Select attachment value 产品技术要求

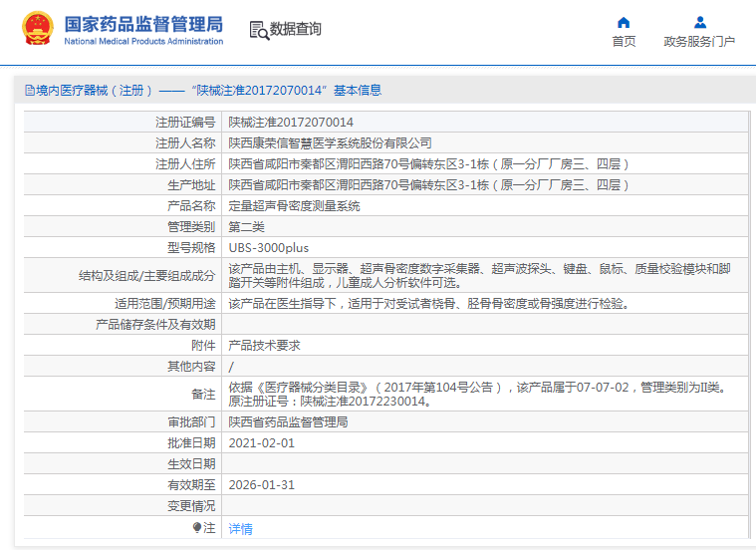click(264, 346)
